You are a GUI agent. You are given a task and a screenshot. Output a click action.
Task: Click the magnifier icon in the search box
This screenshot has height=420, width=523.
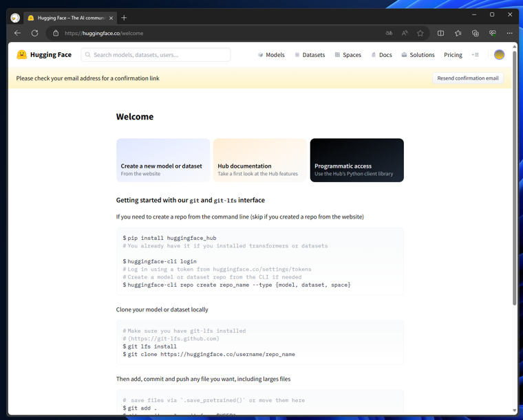pos(87,54)
